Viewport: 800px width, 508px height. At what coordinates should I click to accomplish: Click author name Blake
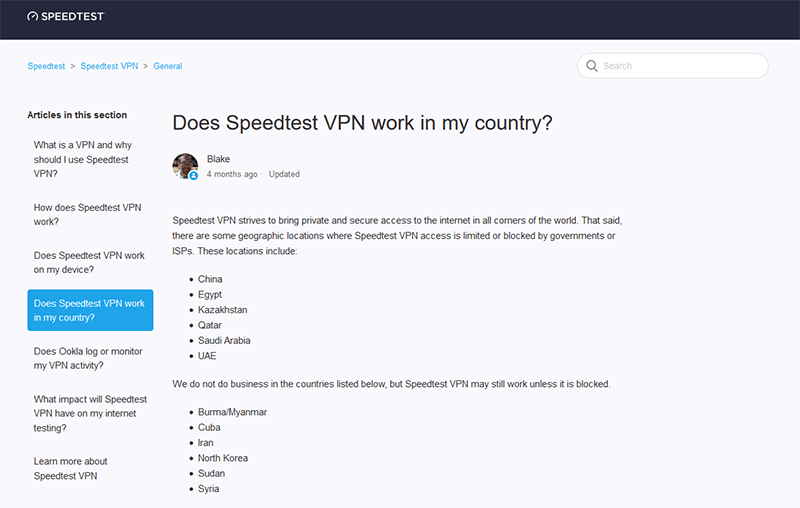[218, 159]
